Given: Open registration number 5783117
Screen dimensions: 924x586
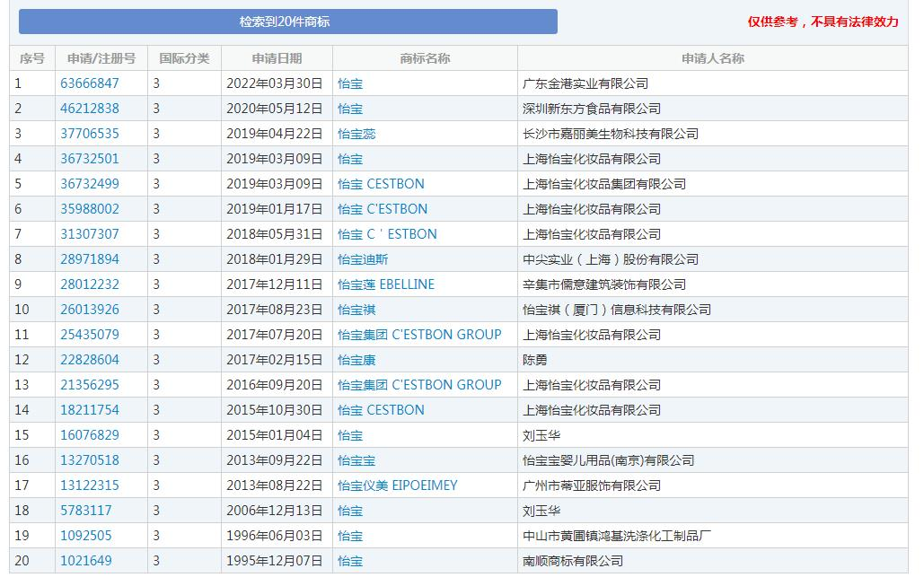Looking at the screenshot, I should tap(86, 511).
